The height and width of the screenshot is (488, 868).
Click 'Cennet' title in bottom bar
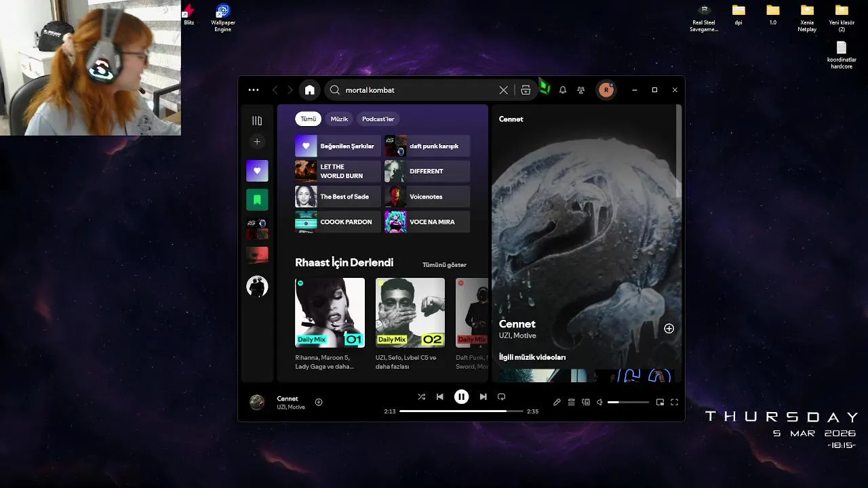point(288,399)
